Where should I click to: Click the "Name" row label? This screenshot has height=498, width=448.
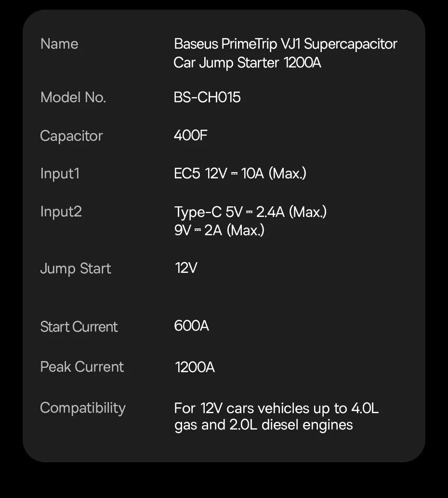[x=59, y=44]
